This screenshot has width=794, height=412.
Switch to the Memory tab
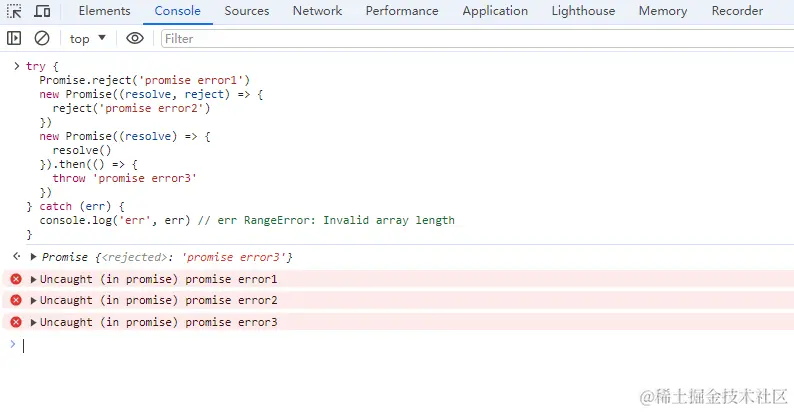663,11
